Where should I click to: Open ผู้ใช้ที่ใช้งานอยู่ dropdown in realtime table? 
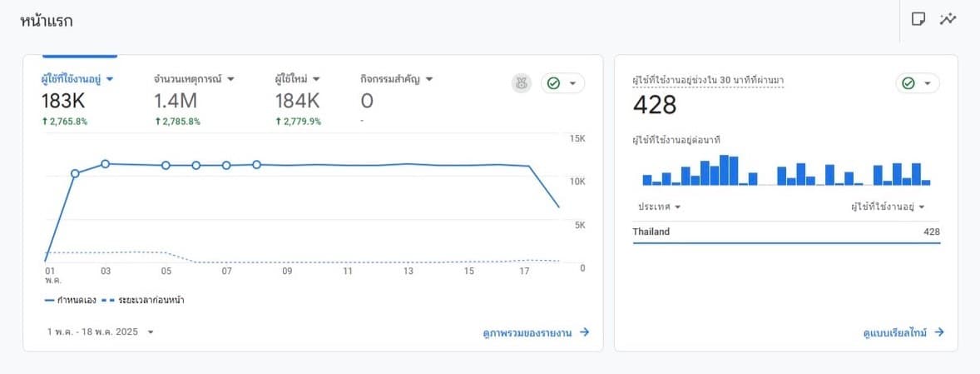point(922,207)
